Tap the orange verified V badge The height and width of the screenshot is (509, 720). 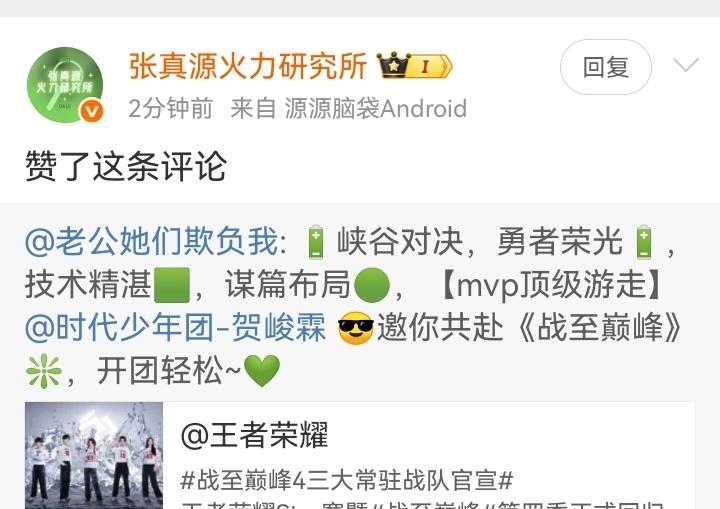(92, 112)
